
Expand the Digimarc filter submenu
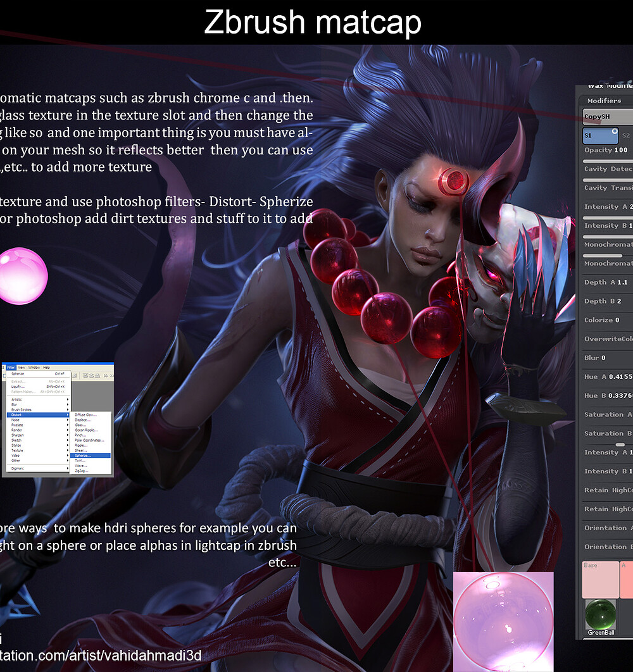pos(38,468)
